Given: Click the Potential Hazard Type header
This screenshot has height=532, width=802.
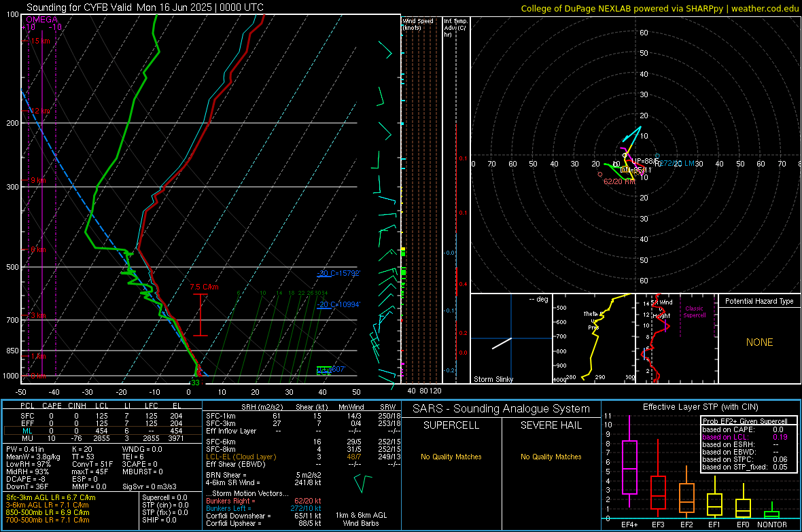Looking at the screenshot, I should (759, 301).
